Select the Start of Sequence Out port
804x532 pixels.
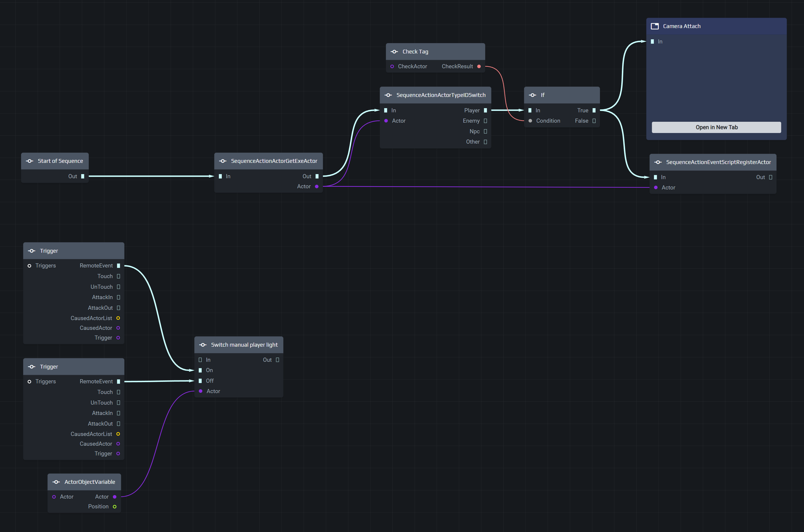click(x=82, y=176)
